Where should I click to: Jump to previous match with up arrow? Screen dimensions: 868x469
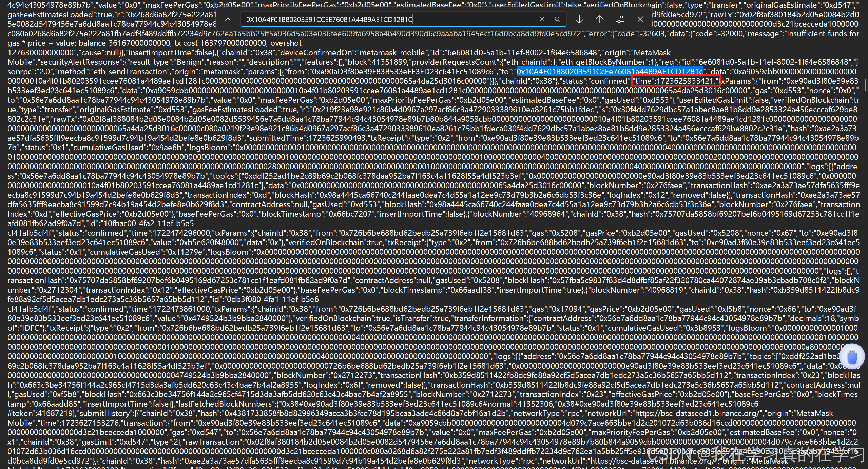pyautogui.click(x=600, y=19)
